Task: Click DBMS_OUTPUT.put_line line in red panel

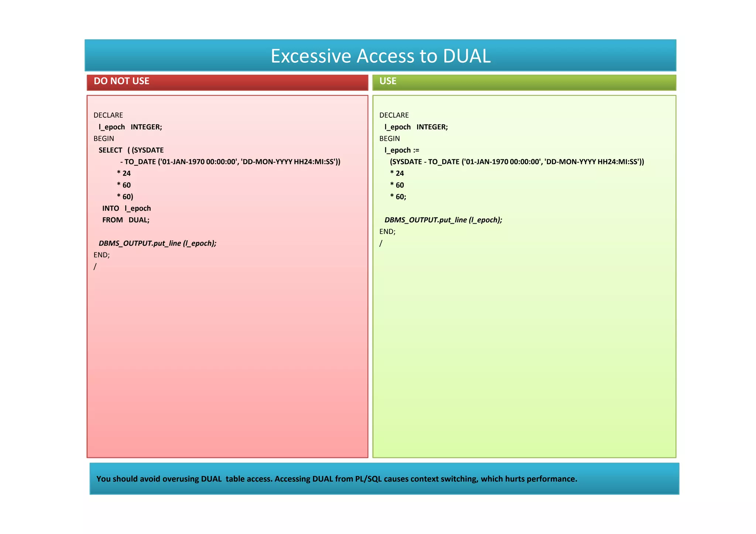Action: click(157, 243)
